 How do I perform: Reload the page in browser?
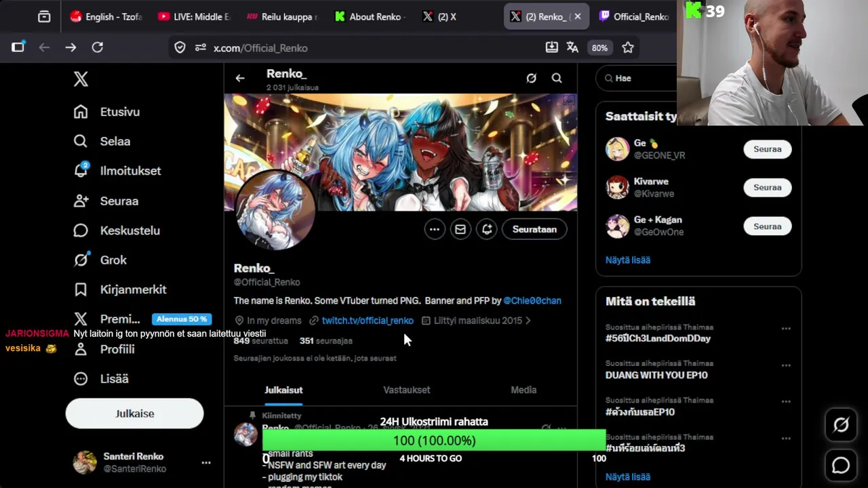click(x=98, y=47)
